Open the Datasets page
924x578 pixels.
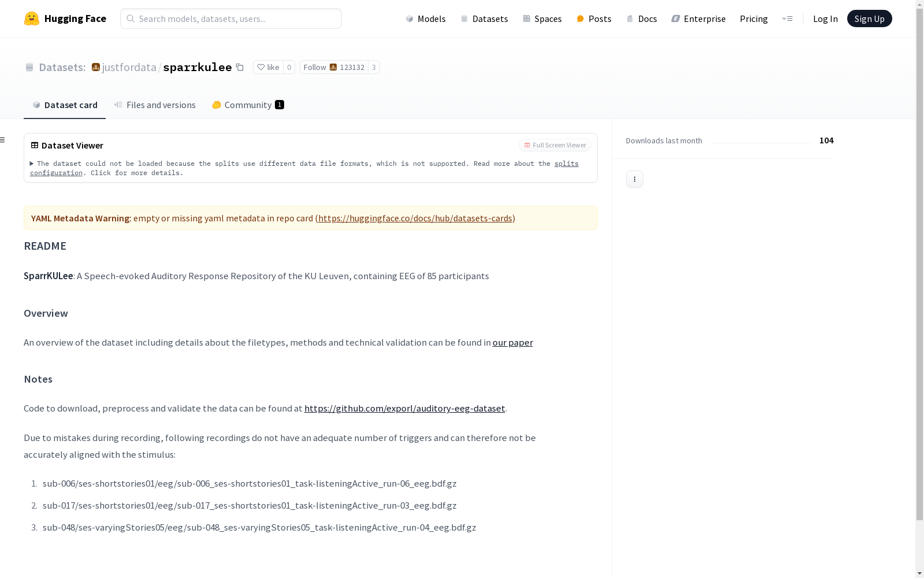(484, 18)
